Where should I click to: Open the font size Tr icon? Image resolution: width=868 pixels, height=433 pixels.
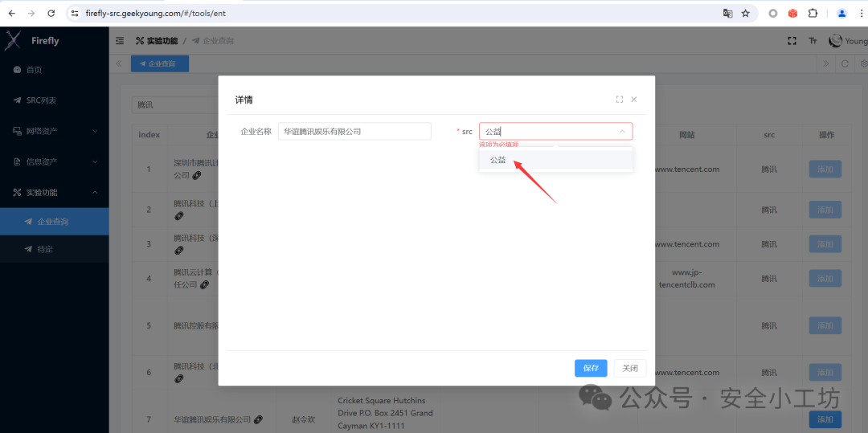pos(813,41)
